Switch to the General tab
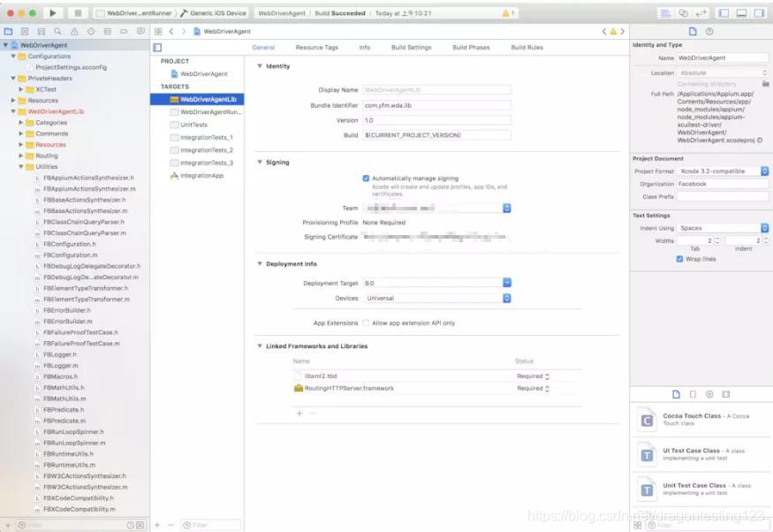 click(263, 48)
